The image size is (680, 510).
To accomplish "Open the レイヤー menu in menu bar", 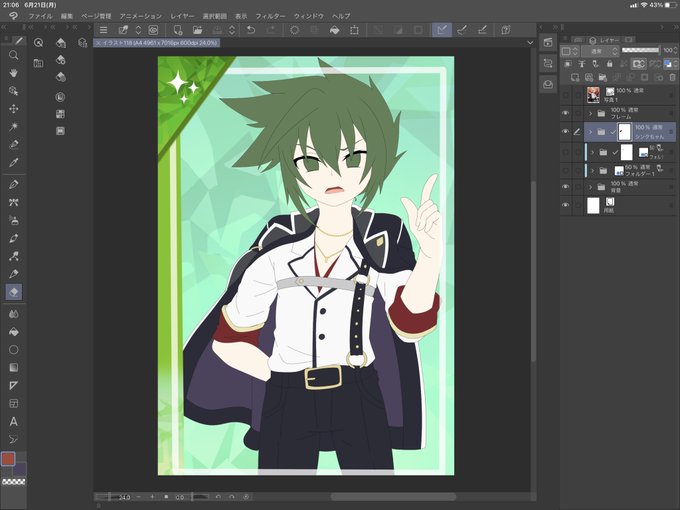I will (x=182, y=16).
